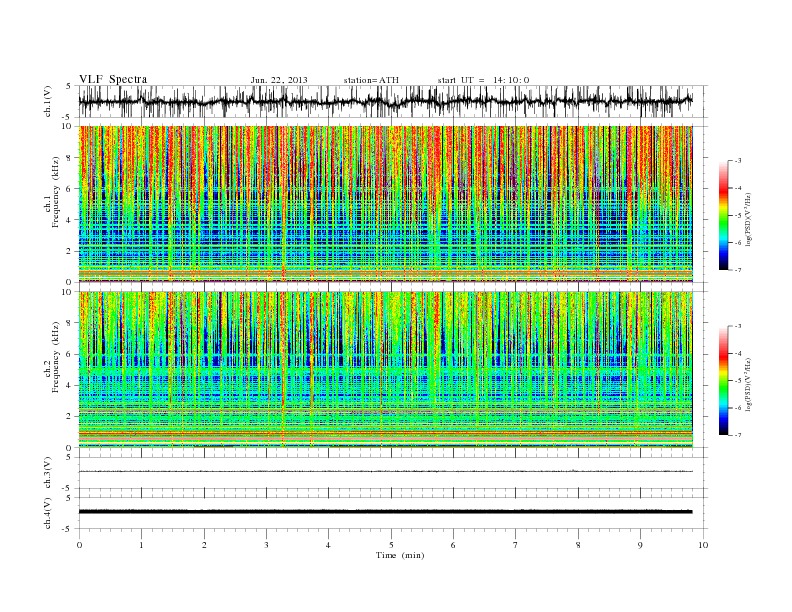The image size is (792, 612).
Task: Click the "ch.4(V)" axis label
Action: tap(48, 513)
